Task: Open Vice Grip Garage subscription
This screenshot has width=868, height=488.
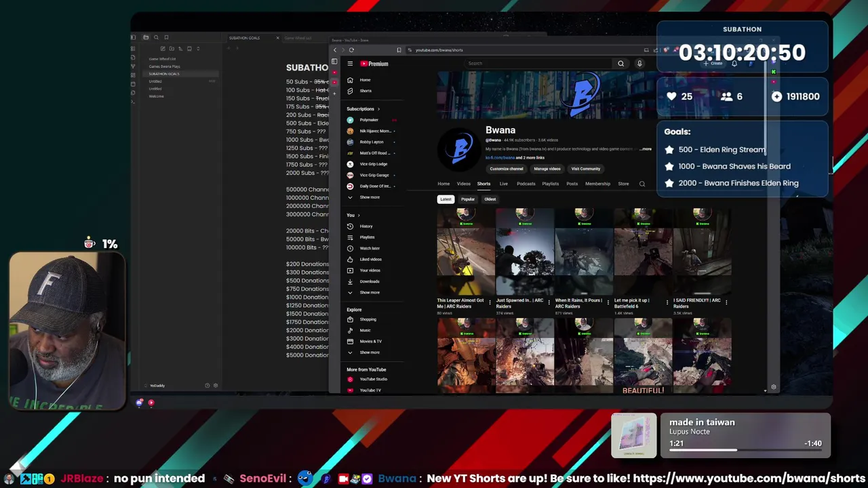Action: coord(374,175)
